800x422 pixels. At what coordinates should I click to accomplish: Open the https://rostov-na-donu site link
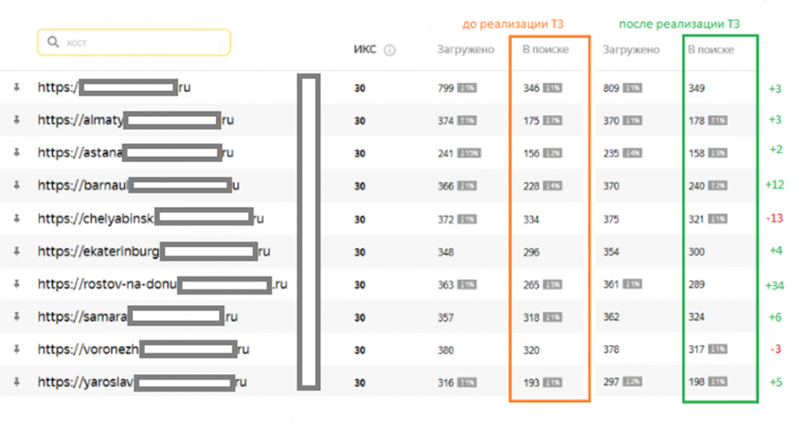162,284
